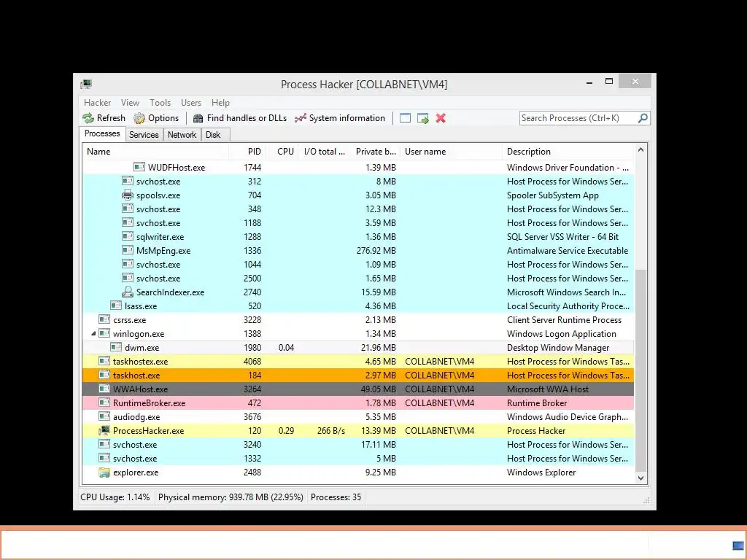Click the dwm.exe process icon

[116, 347]
